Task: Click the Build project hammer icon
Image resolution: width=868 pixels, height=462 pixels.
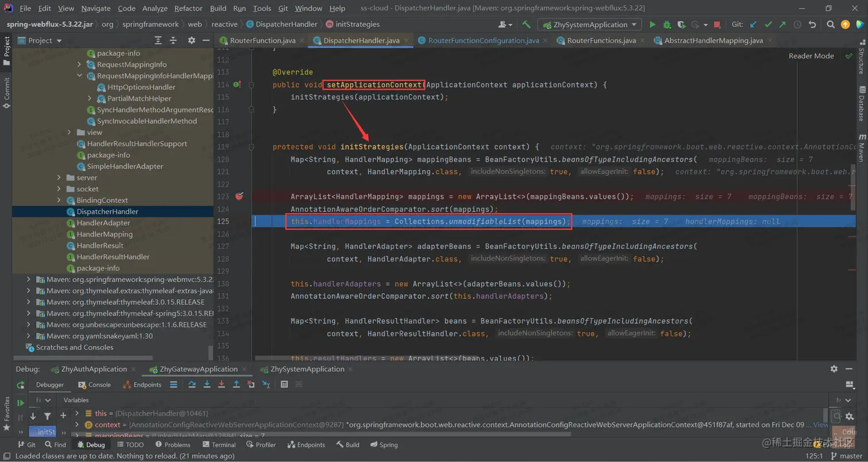Action: [526, 25]
